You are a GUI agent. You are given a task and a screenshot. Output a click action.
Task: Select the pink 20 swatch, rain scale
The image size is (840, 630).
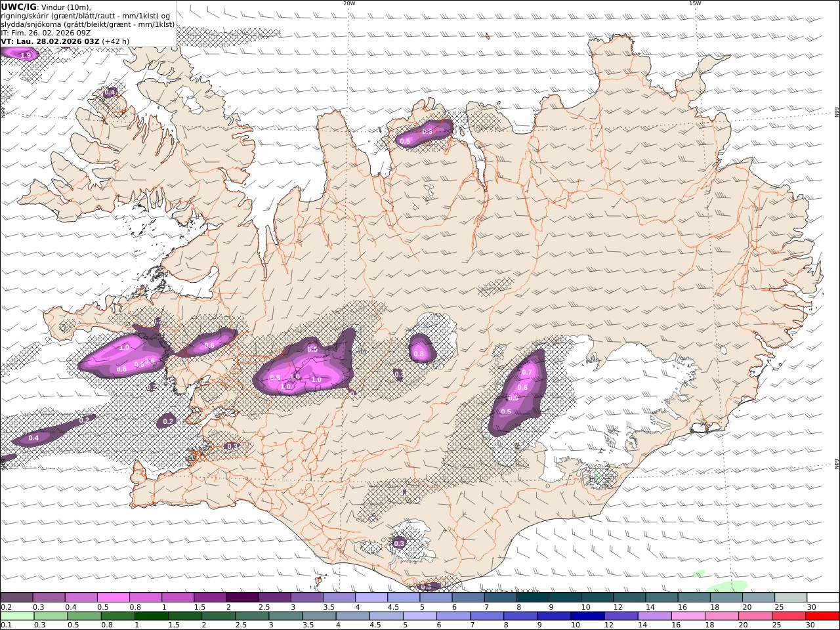[x=755, y=616]
